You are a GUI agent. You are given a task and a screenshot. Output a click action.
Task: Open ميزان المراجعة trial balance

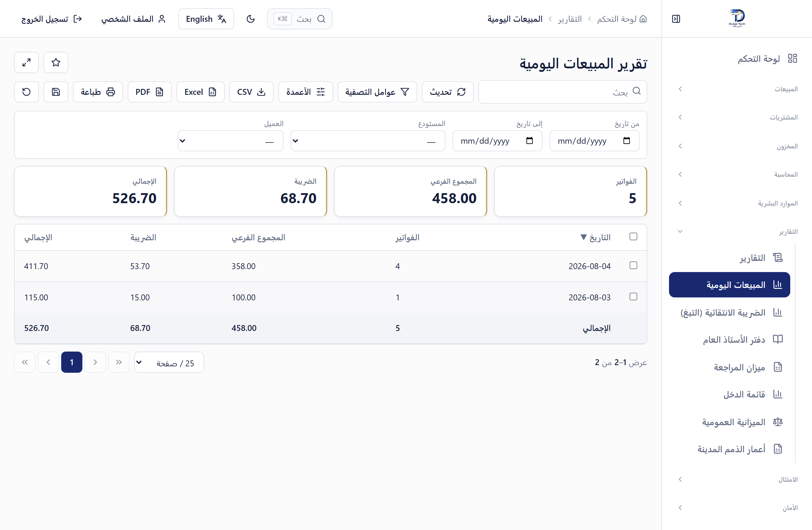point(729,367)
